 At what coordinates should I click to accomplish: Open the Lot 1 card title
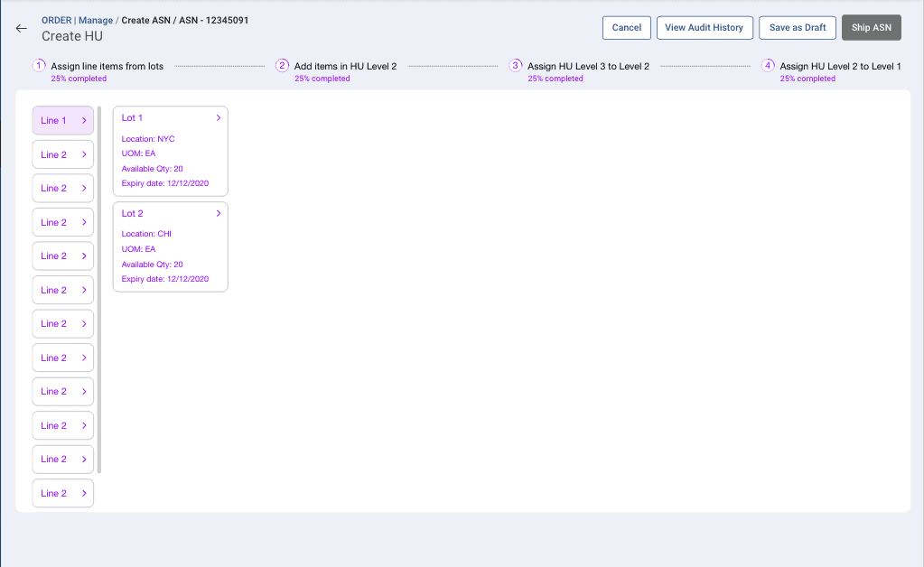(132, 117)
